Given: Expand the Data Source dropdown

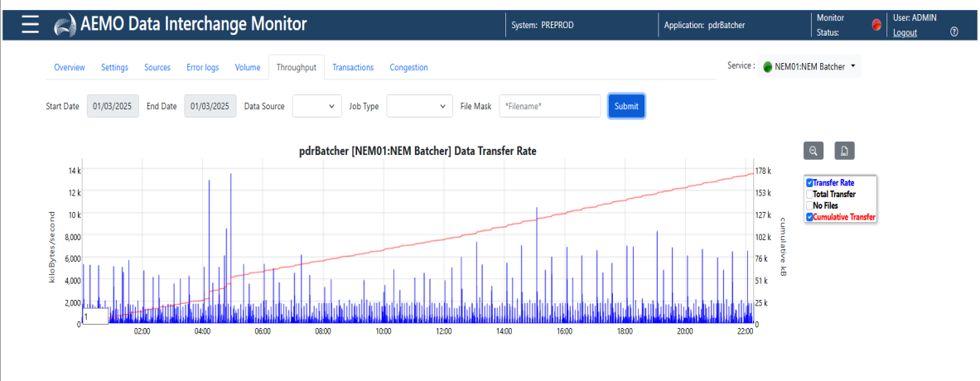Looking at the screenshot, I should (x=316, y=106).
